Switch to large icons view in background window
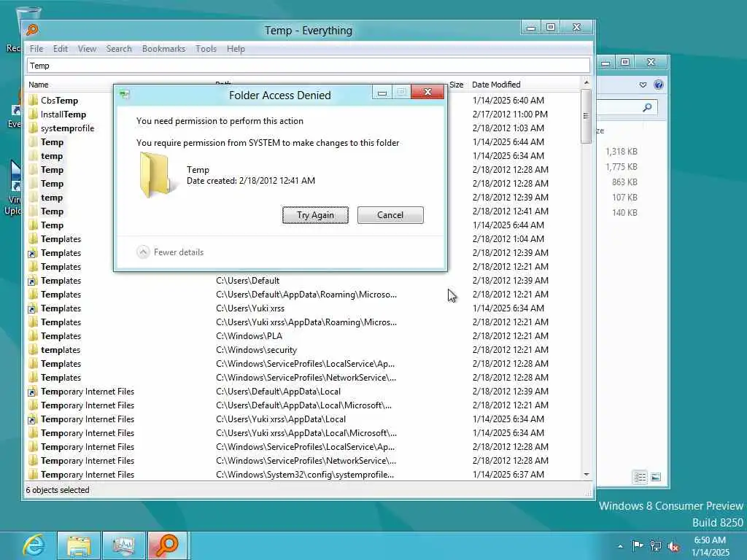747x560 pixels. click(x=656, y=477)
